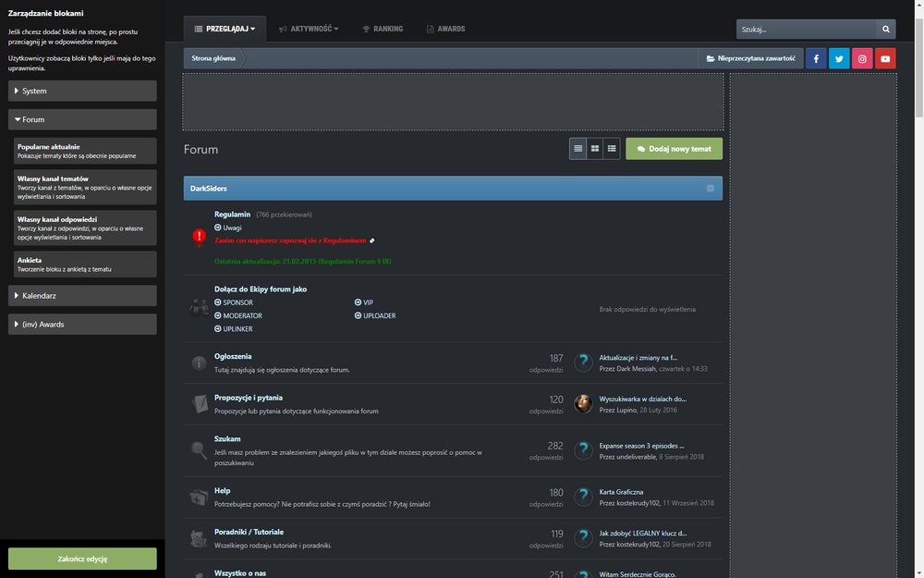The height and width of the screenshot is (578, 924).
Task: Collapse the DarkSiders category
Action: coord(711,189)
